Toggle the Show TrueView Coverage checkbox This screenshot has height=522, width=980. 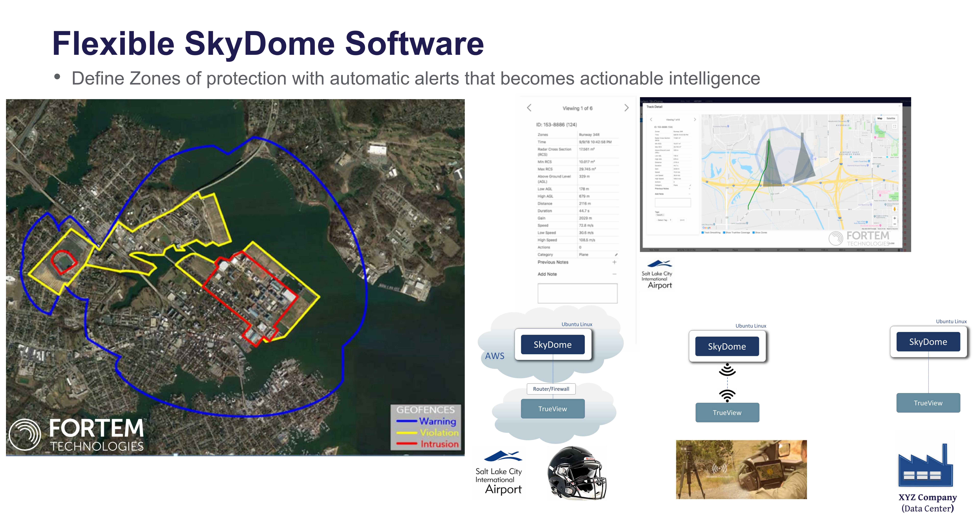724,232
